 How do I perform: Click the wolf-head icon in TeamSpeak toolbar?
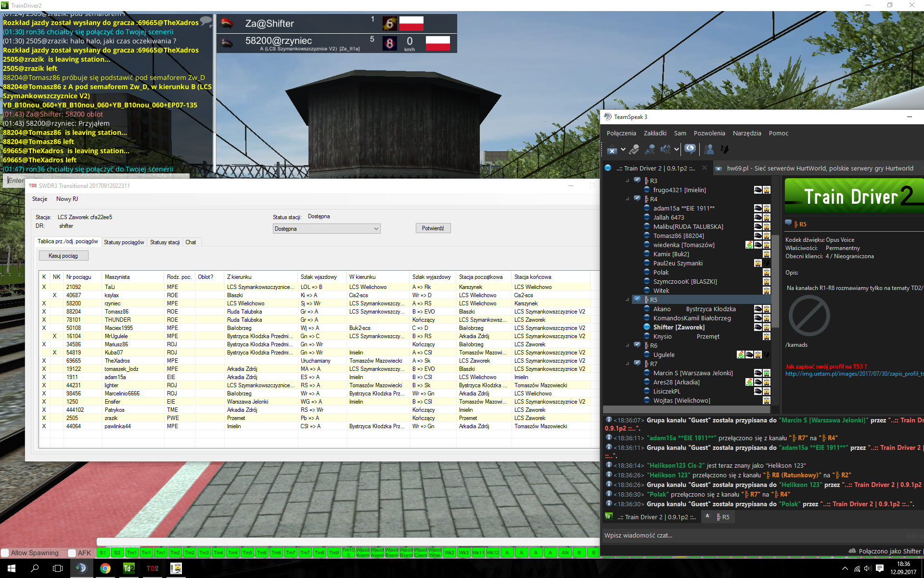pyautogui.click(x=724, y=150)
